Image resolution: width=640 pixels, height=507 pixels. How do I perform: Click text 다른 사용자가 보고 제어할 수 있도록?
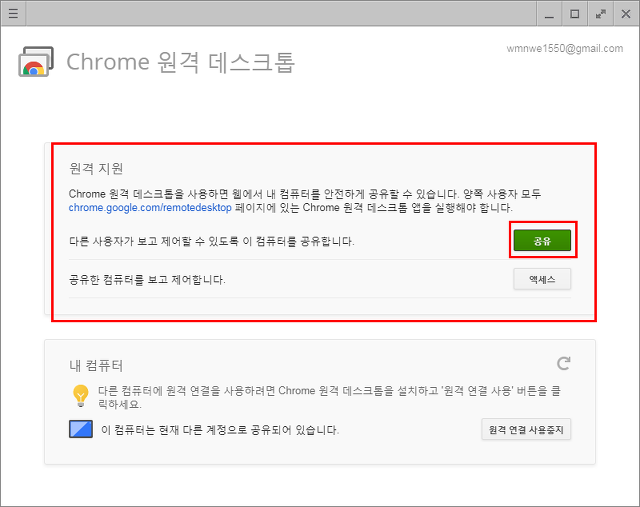153,241
